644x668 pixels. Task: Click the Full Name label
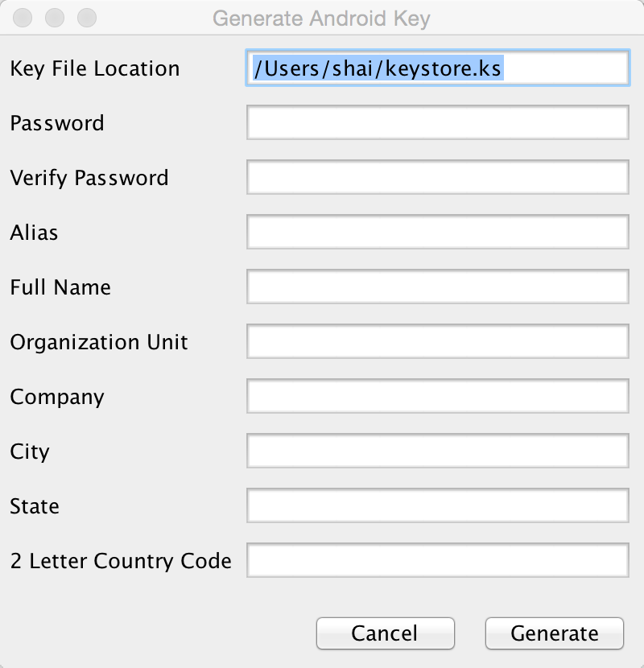pyautogui.click(x=60, y=287)
